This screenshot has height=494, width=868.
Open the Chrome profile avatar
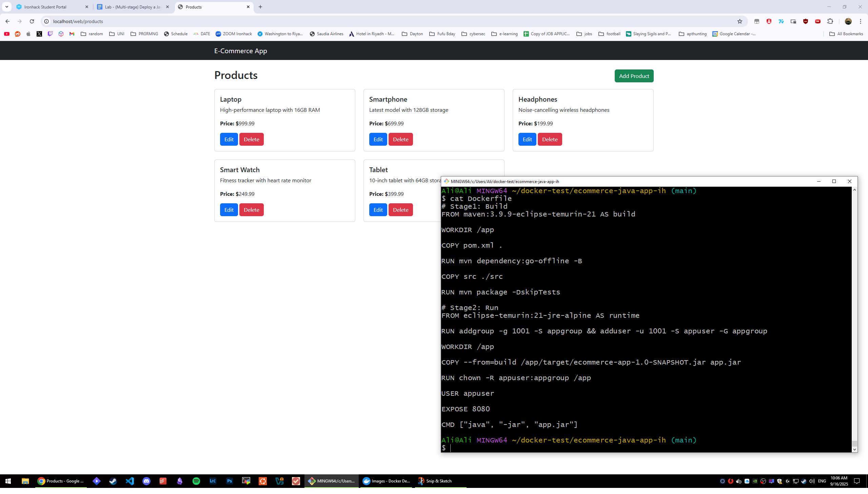pyautogui.click(x=848, y=21)
